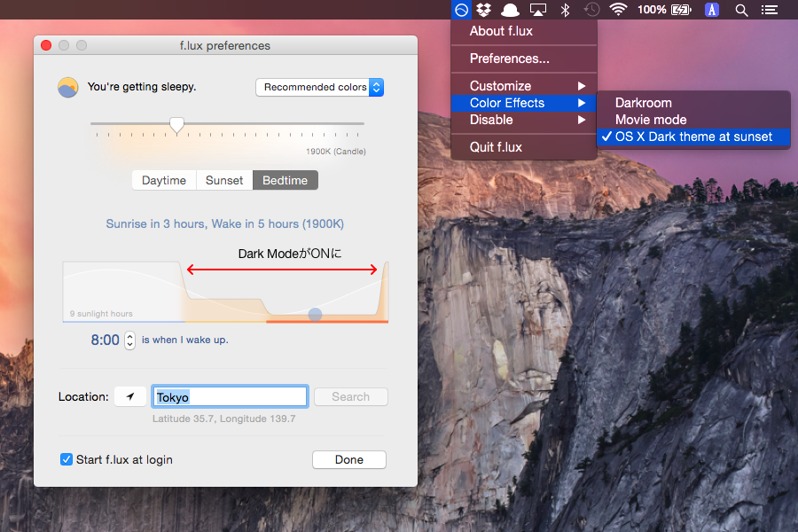Expand the Color Effects submenu

[524, 103]
